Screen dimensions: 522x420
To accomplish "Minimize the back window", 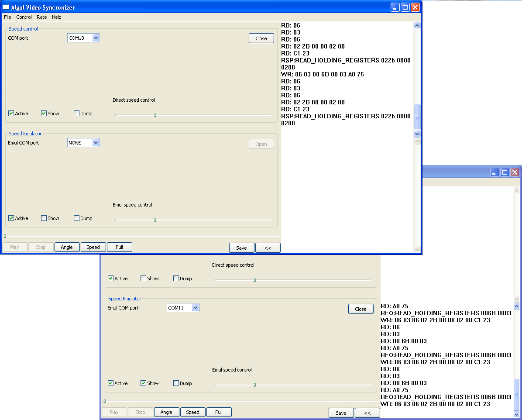I will coord(495,172).
